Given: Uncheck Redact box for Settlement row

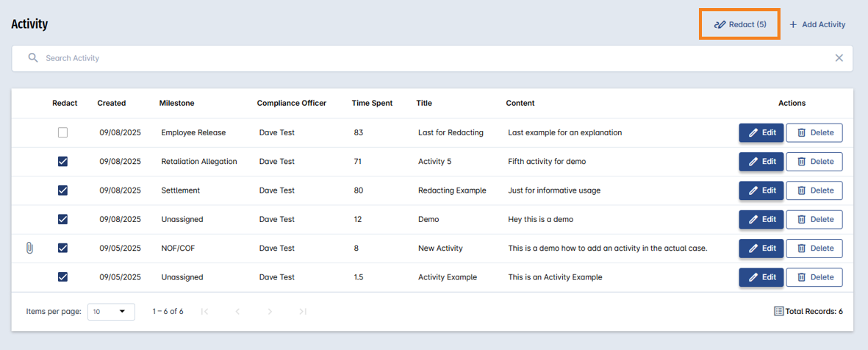Looking at the screenshot, I should (62, 190).
